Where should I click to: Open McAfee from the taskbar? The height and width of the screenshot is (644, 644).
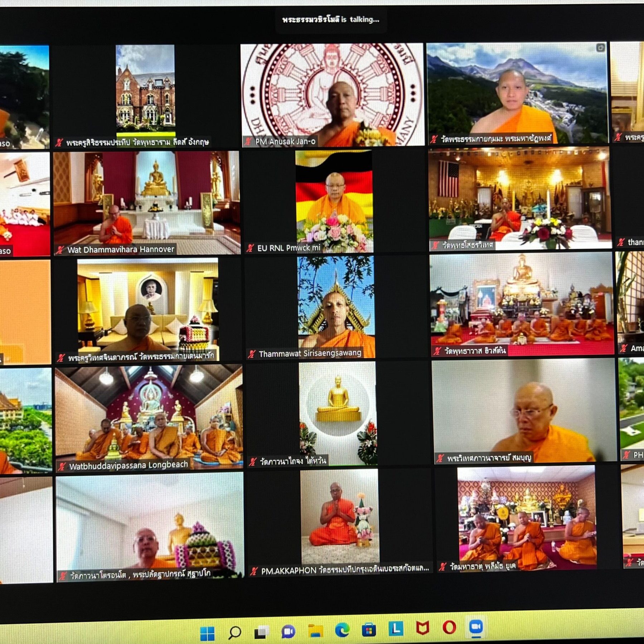pyautogui.click(x=422, y=628)
